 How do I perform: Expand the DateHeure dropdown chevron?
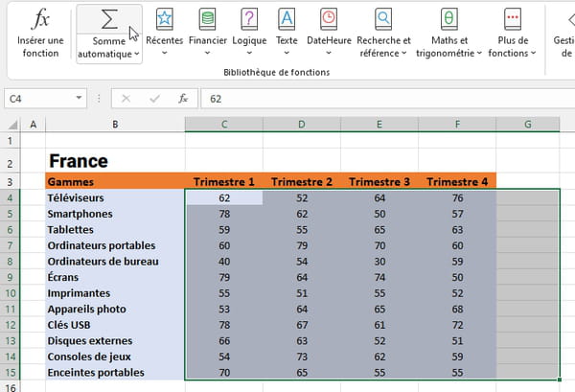[329, 53]
